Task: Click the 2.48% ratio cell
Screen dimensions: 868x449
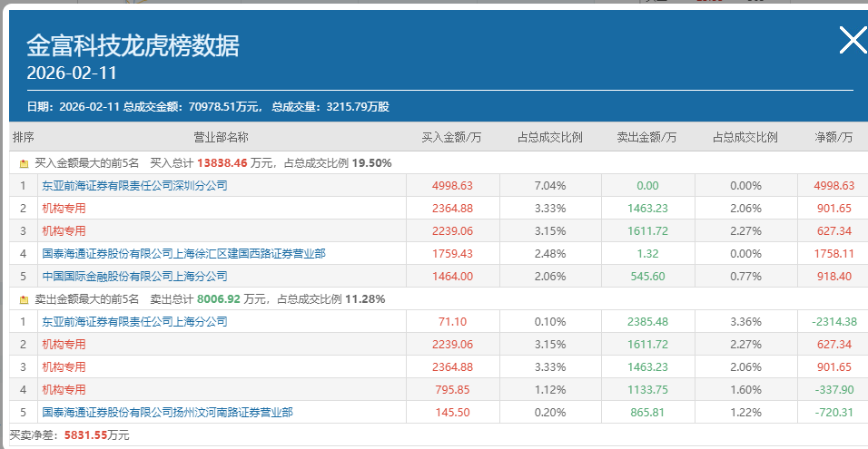Action: coord(549,254)
